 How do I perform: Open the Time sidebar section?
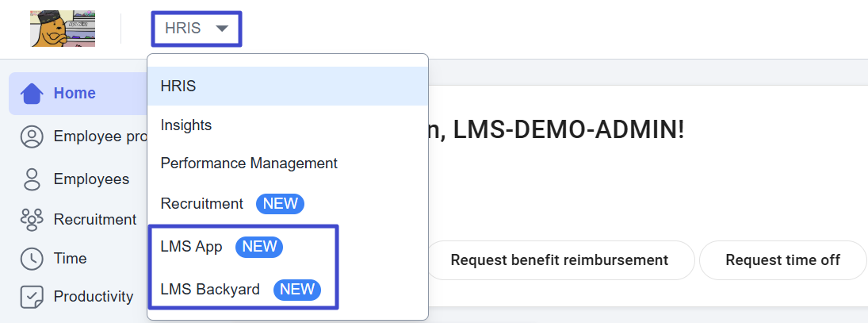[x=70, y=259]
